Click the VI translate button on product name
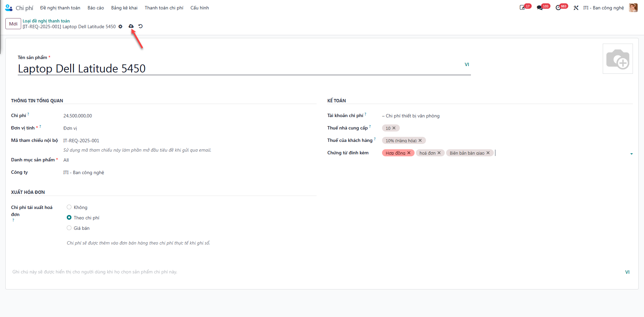The width and height of the screenshot is (644, 317). pos(467,64)
